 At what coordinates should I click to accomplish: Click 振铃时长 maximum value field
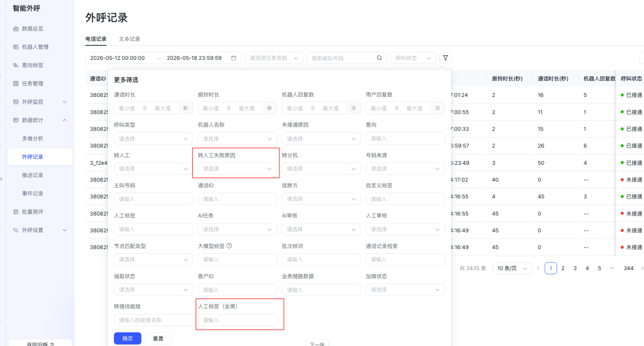[x=246, y=108]
